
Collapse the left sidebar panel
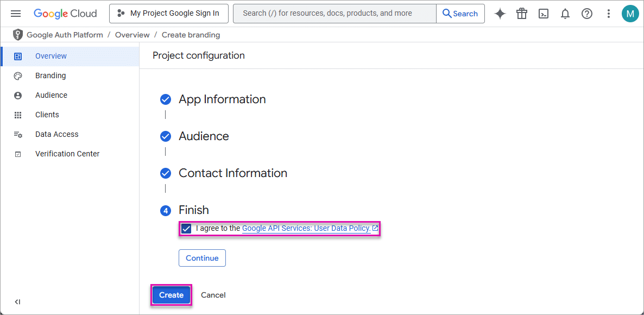point(17,302)
